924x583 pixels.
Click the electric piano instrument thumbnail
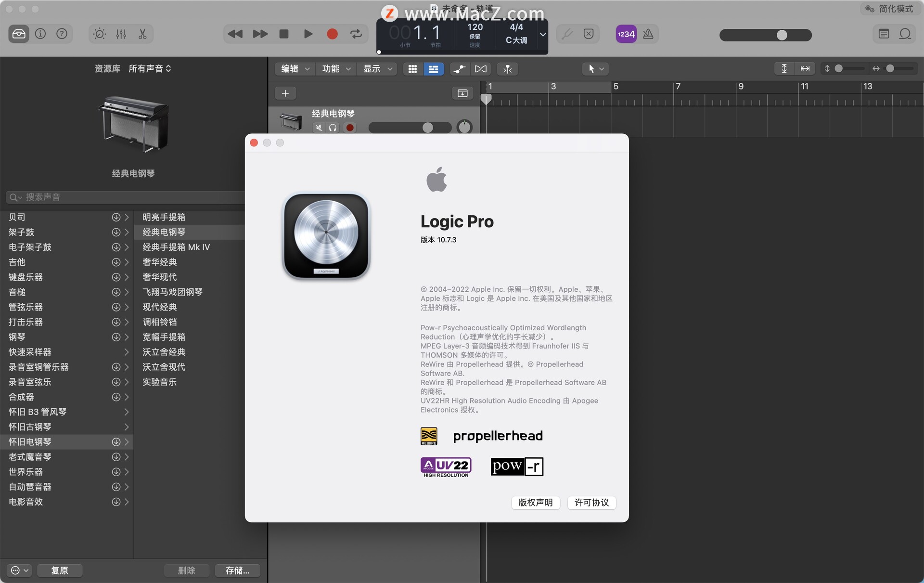(x=133, y=124)
